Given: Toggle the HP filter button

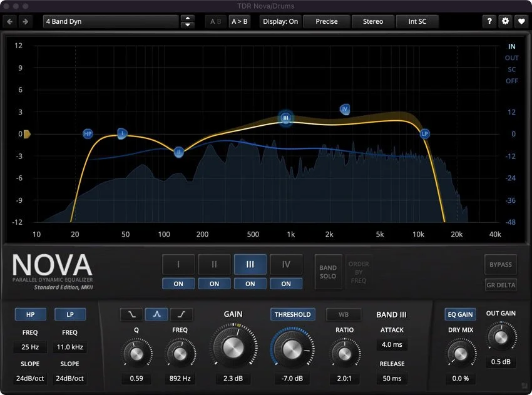Looking at the screenshot, I should (x=30, y=315).
